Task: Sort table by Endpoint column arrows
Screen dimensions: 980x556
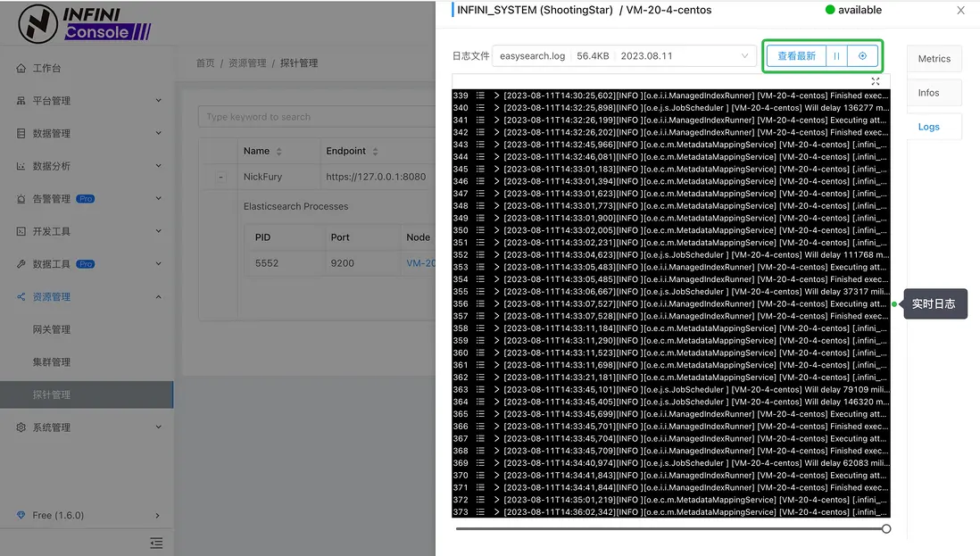Action: (x=375, y=151)
